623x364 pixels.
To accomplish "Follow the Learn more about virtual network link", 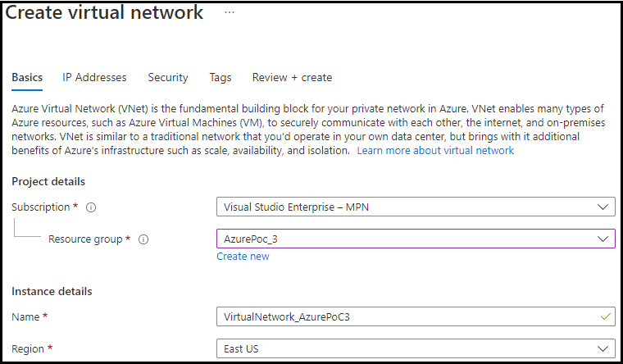I will [x=435, y=151].
